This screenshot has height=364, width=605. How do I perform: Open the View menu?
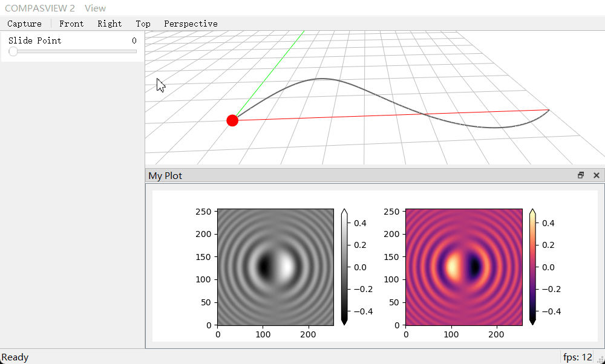pyautogui.click(x=95, y=8)
